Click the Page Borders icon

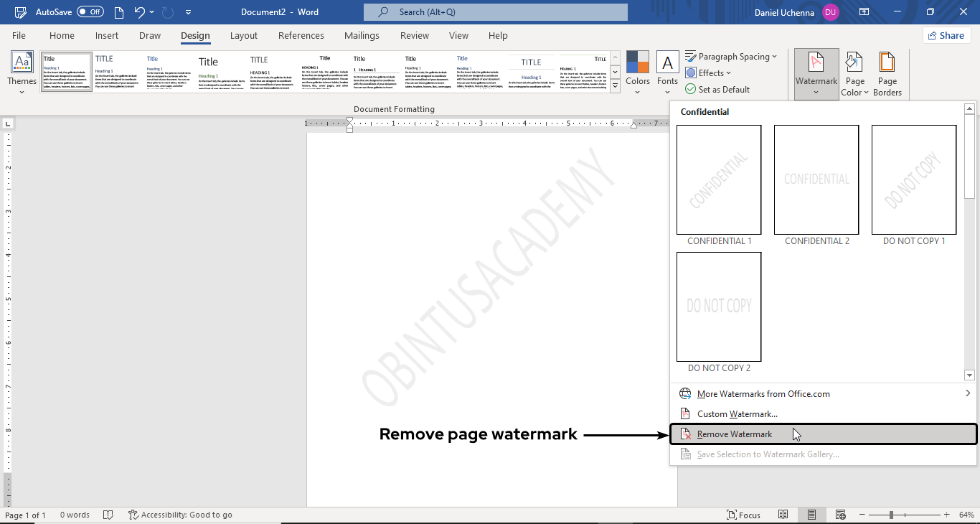pyautogui.click(x=887, y=72)
